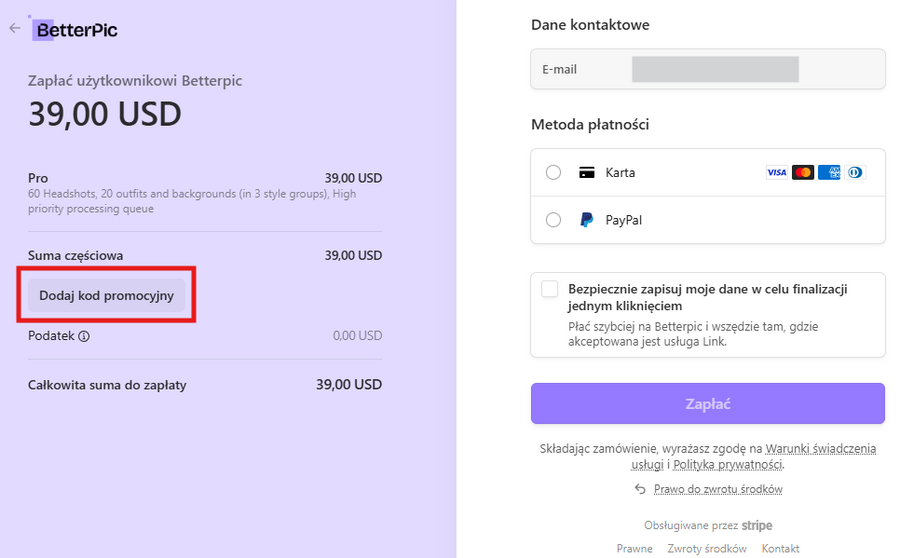Open the Kontakt footer link
Screen dimensions: 900x558
click(780, 548)
